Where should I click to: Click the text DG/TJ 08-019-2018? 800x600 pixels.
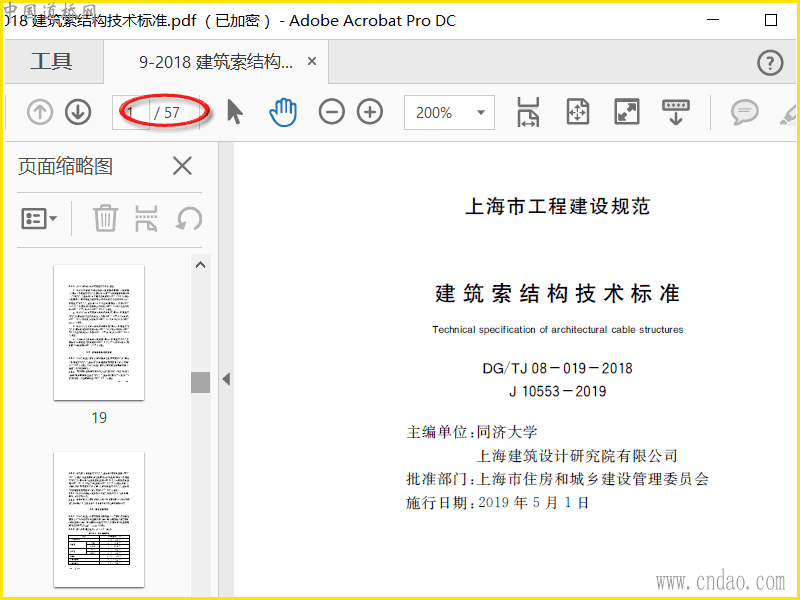pyautogui.click(x=557, y=368)
